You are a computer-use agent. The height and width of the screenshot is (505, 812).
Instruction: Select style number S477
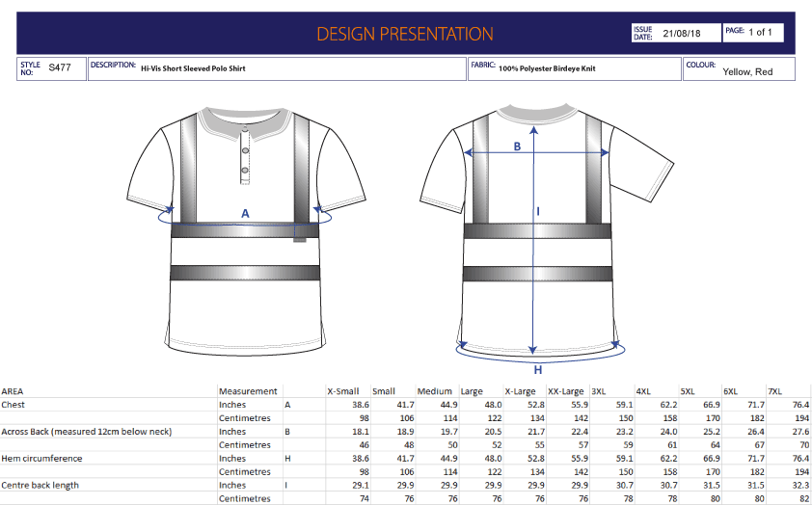pos(60,67)
